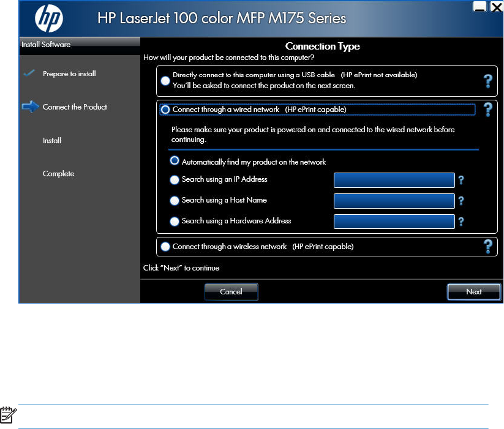
Task: Click help icon beside Host Name field
Action: pyautogui.click(x=461, y=201)
